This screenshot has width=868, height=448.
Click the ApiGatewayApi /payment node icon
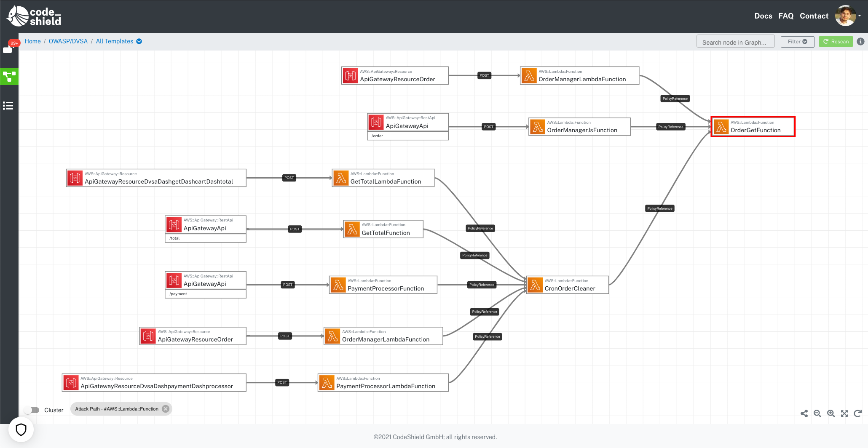(x=174, y=280)
